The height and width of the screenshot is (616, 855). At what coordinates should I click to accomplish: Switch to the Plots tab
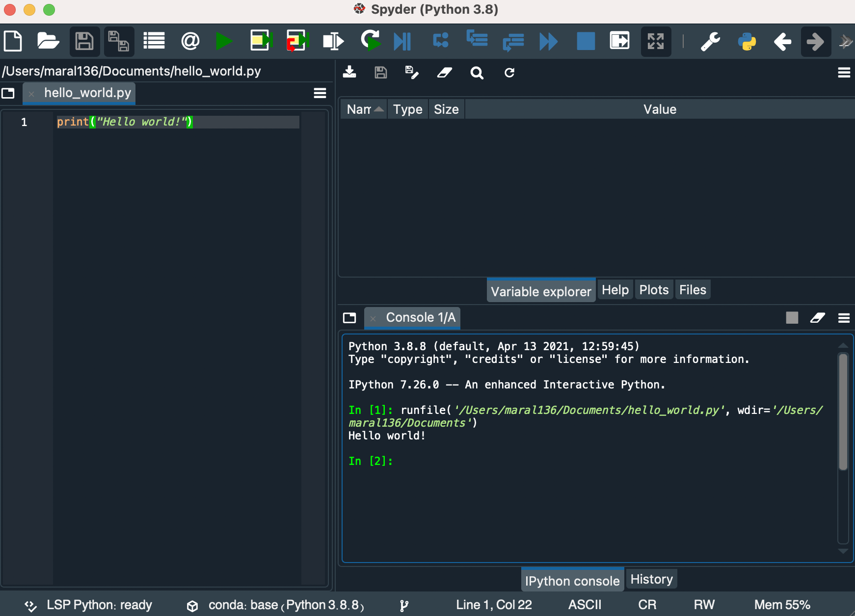pyautogui.click(x=654, y=290)
